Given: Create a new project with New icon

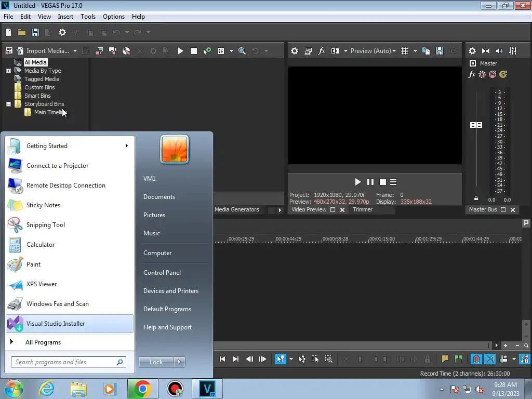Looking at the screenshot, I should tap(8, 32).
